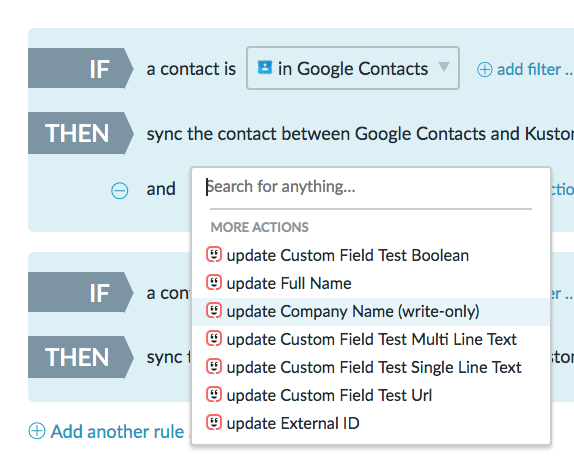
Task: Choose 'update Custom Field Test Single Line Text'
Action: tap(371, 367)
